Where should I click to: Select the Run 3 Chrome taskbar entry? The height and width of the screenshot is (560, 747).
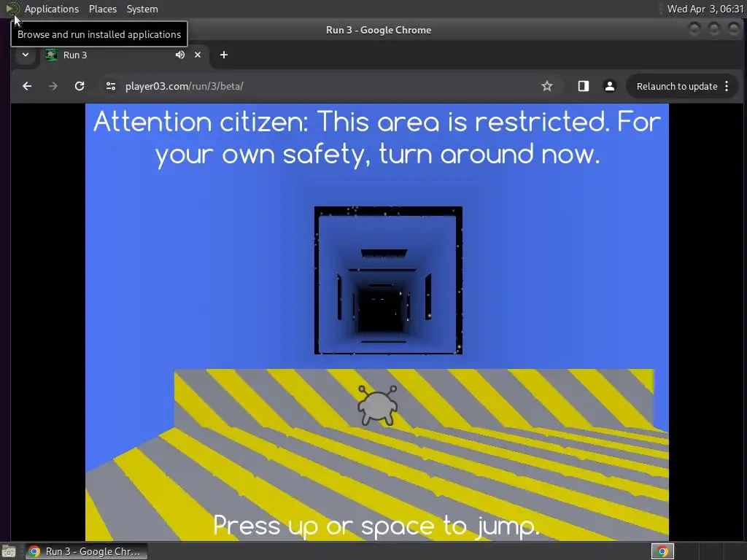tap(87, 551)
